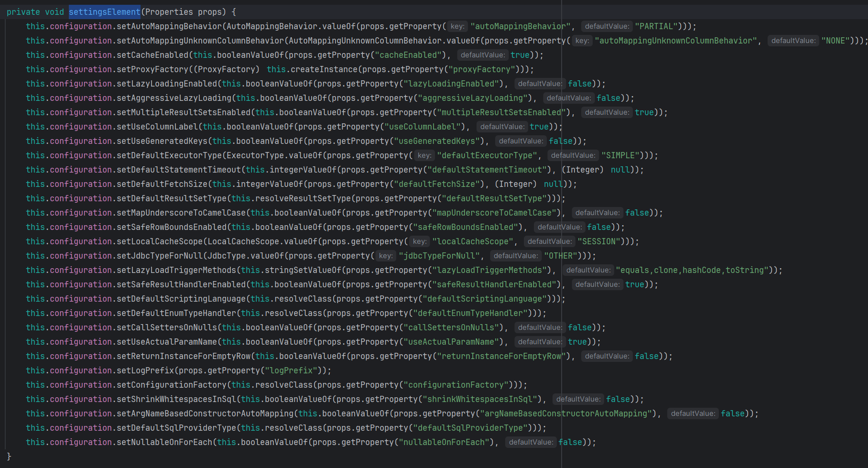Click setSafeResultHandlerEnabled method call
Image resolution: width=868 pixels, height=468 pixels.
pyautogui.click(x=181, y=284)
